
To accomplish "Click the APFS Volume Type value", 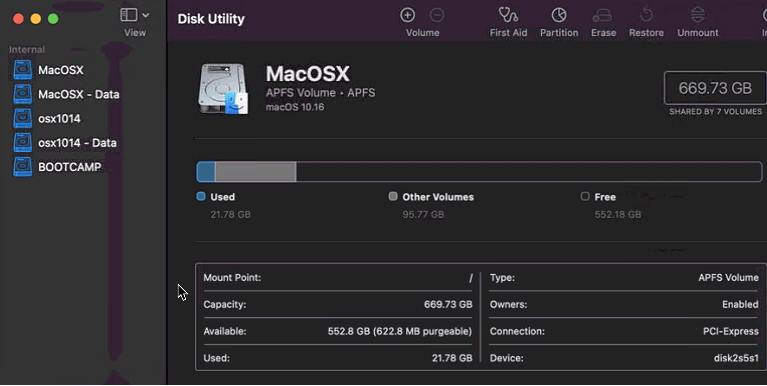I will click(728, 277).
